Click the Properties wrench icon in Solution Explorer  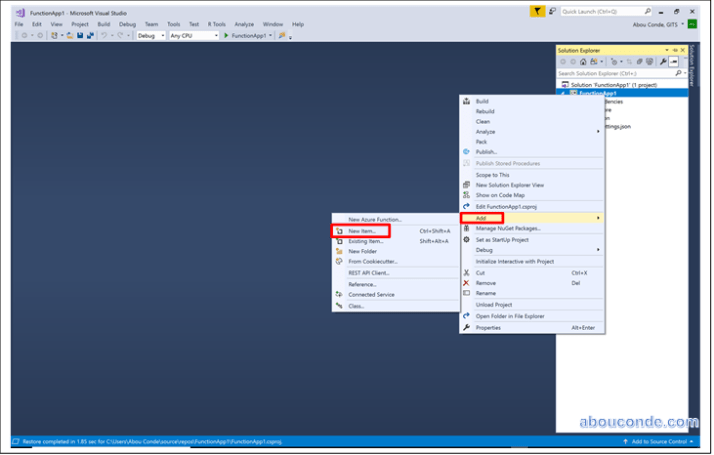pos(662,61)
